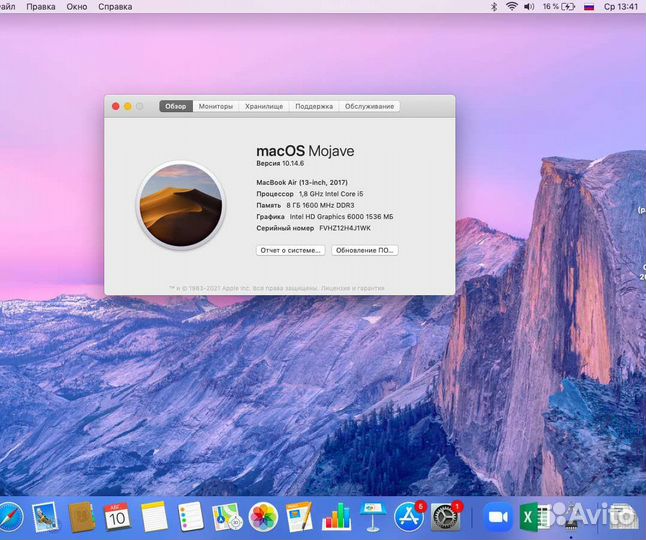Switch to the Мониторы tab
646x540 pixels.
[x=216, y=106]
